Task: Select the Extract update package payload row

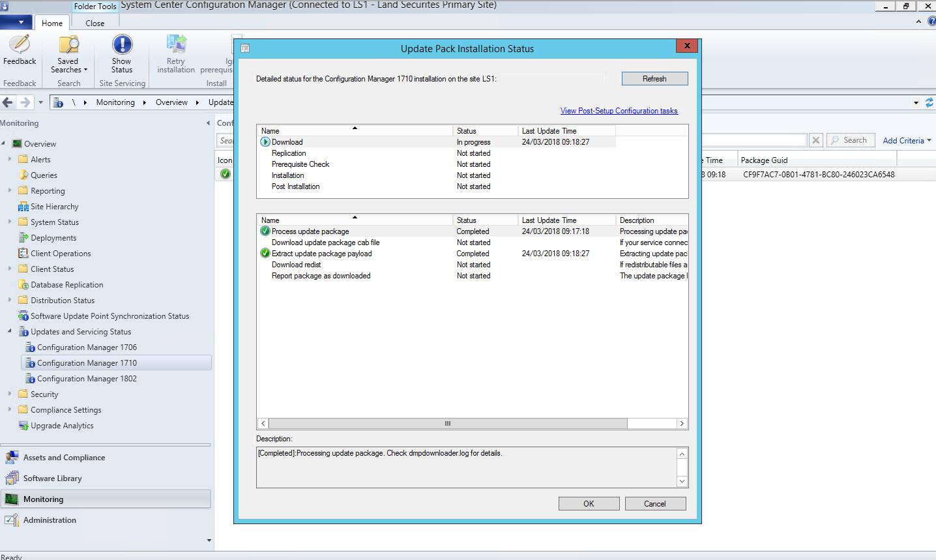Action: [x=473, y=254]
